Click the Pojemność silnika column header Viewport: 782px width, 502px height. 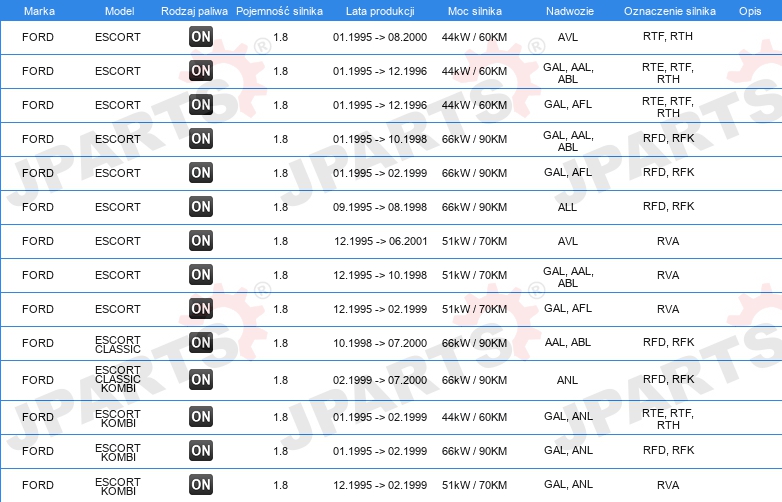279,11
